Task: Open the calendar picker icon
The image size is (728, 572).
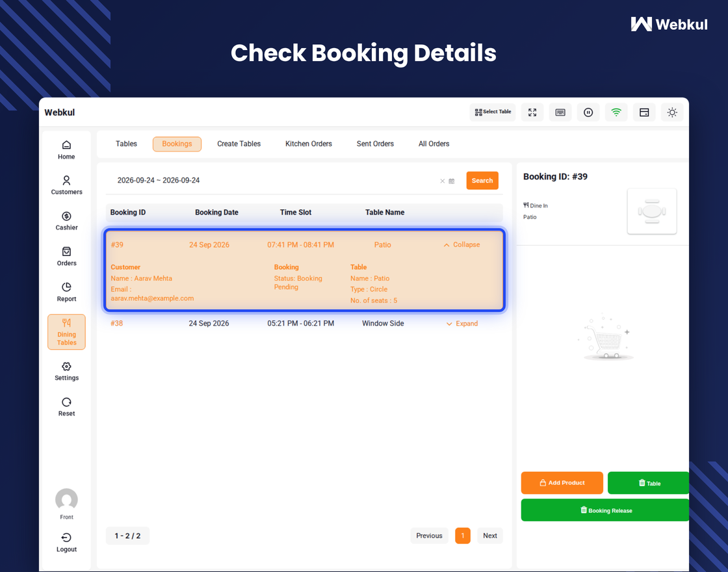Action: point(451,181)
